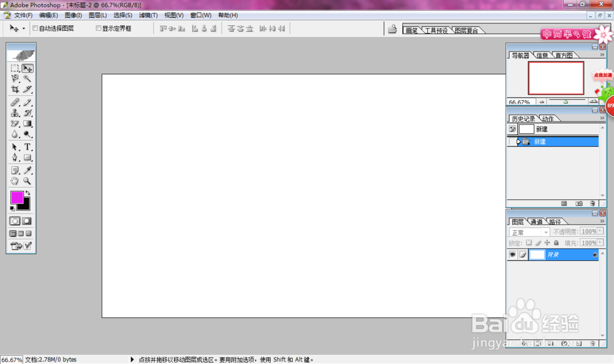Select the Slice tool
The image size is (614, 364).
point(28,89)
